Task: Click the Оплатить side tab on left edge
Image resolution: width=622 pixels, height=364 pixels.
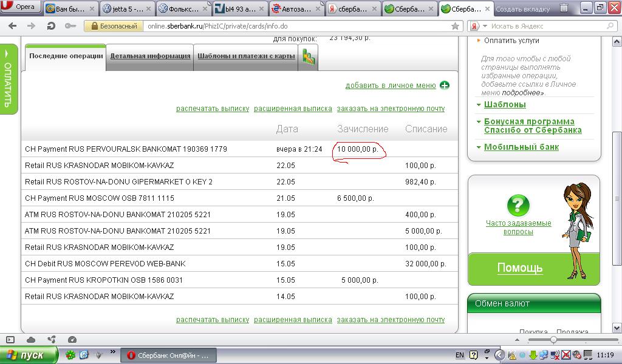Action: point(8,79)
